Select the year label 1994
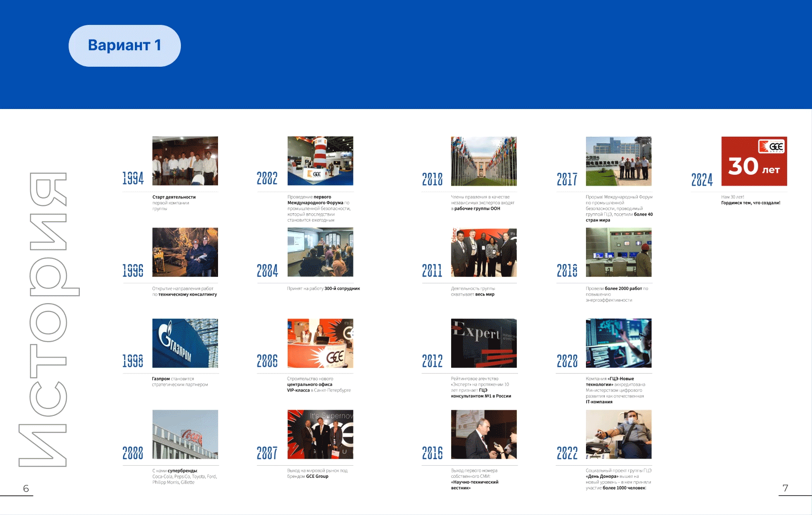This screenshot has width=812, height=515. 133,178
